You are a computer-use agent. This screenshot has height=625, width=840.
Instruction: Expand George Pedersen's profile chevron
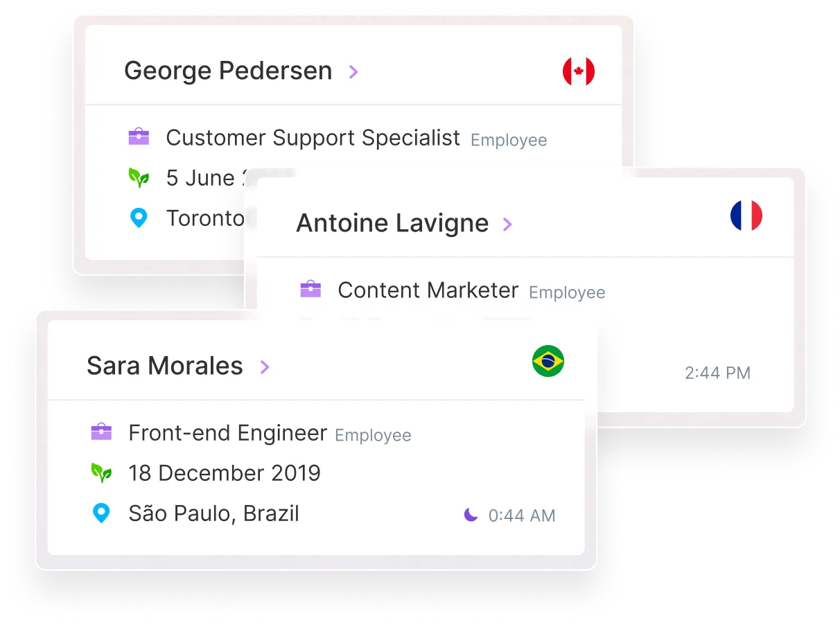pos(353,71)
